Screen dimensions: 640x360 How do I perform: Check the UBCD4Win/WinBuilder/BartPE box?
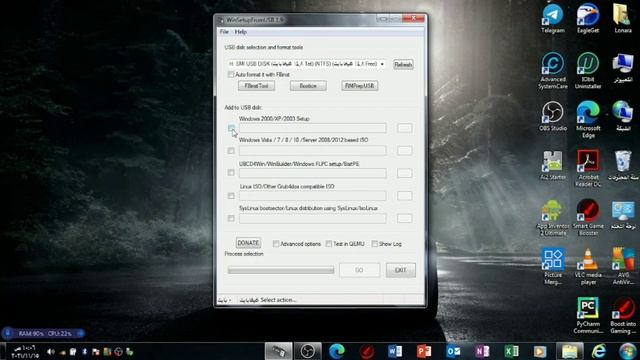click(231, 173)
